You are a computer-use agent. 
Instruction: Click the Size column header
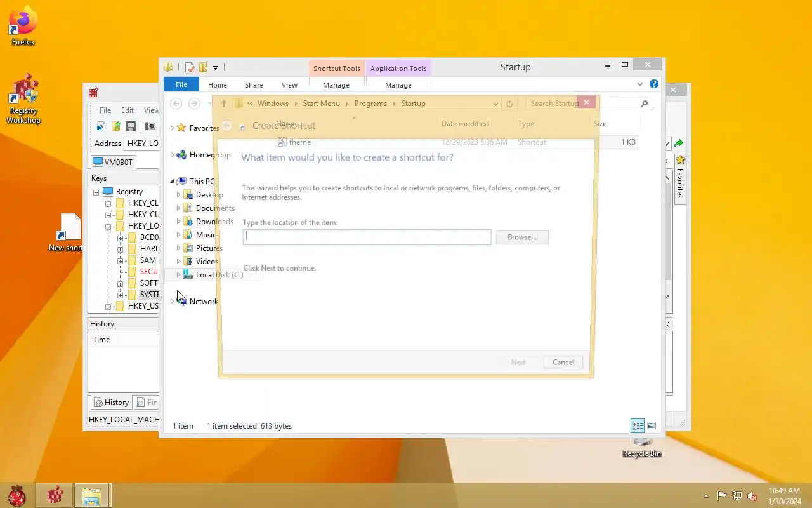[x=600, y=124]
